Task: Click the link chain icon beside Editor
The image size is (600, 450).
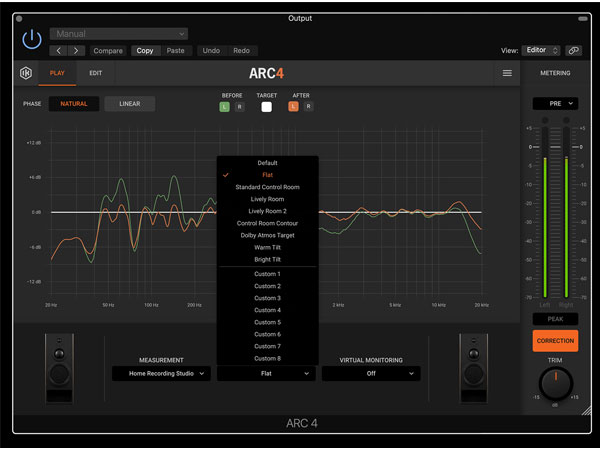Action: [573, 51]
